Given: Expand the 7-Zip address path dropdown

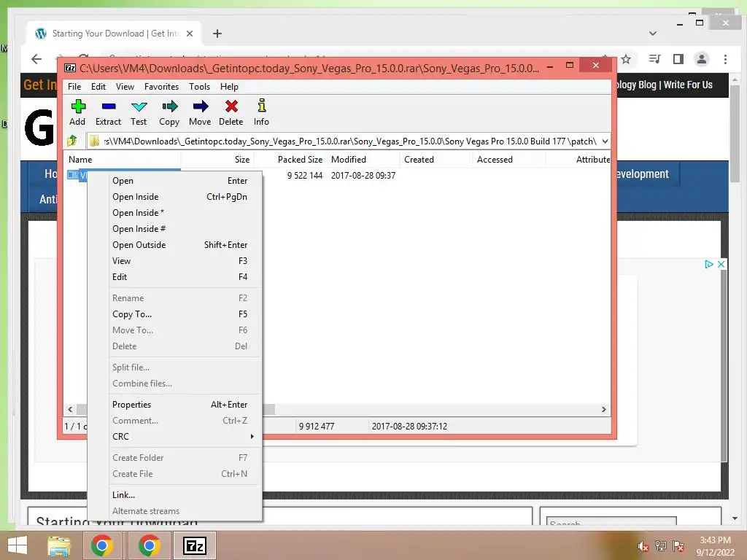Looking at the screenshot, I should click(x=605, y=141).
